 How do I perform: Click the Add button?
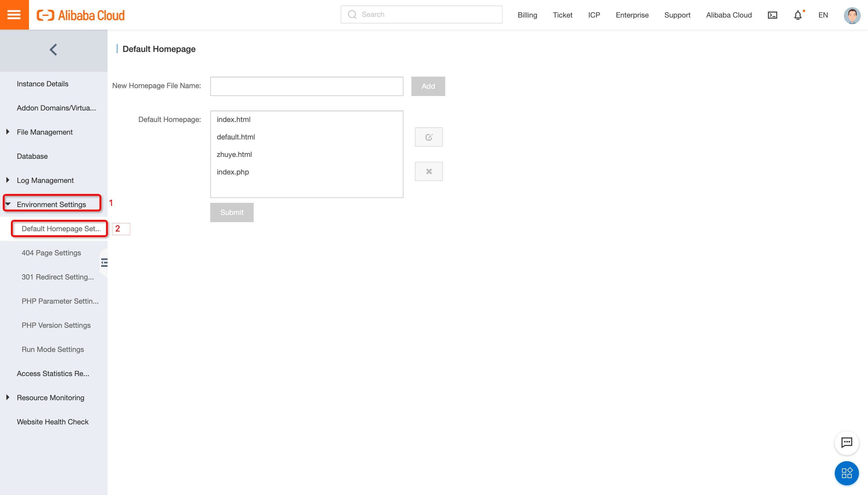tap(428, 86)
